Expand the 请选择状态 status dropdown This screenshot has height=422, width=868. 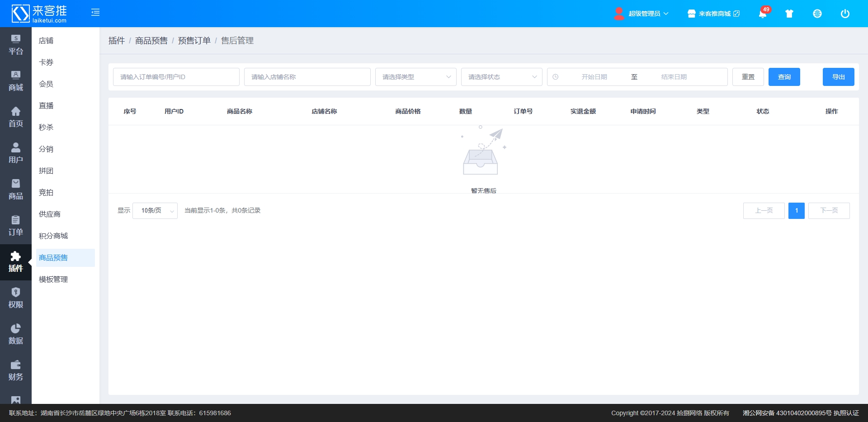[501, 77]
